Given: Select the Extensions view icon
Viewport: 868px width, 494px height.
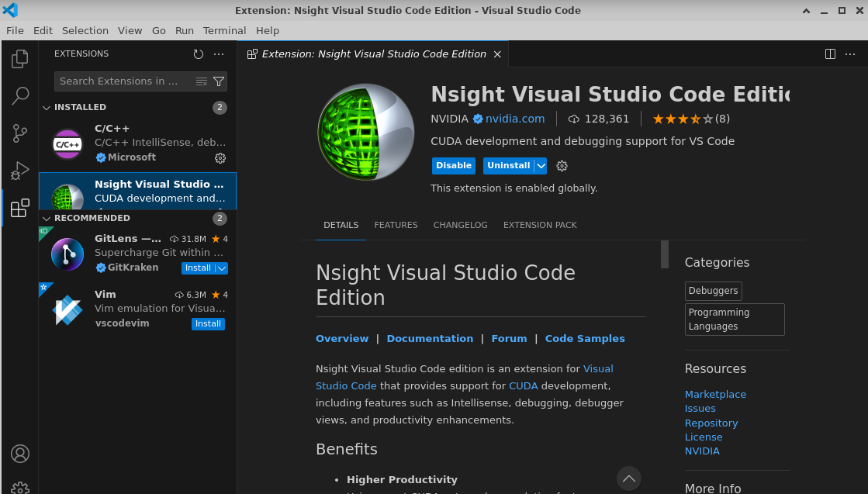Looking at the screenshot, I should point(20,208).
